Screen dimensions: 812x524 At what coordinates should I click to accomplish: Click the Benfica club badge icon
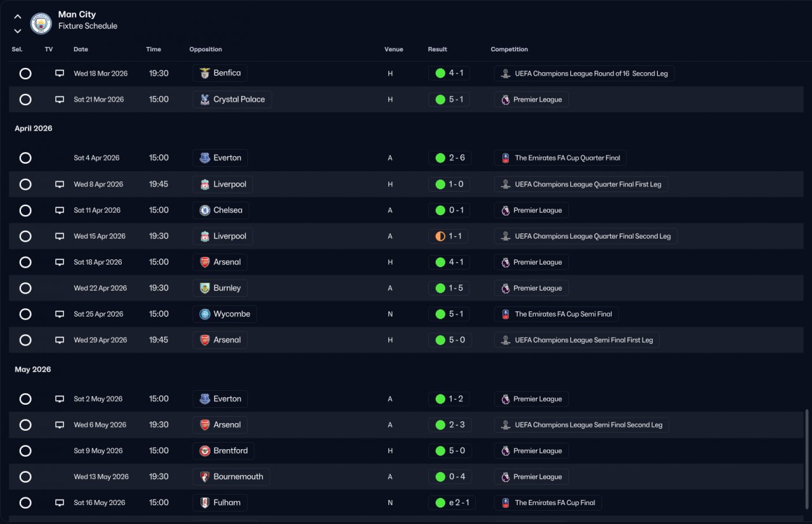point(205,73)
